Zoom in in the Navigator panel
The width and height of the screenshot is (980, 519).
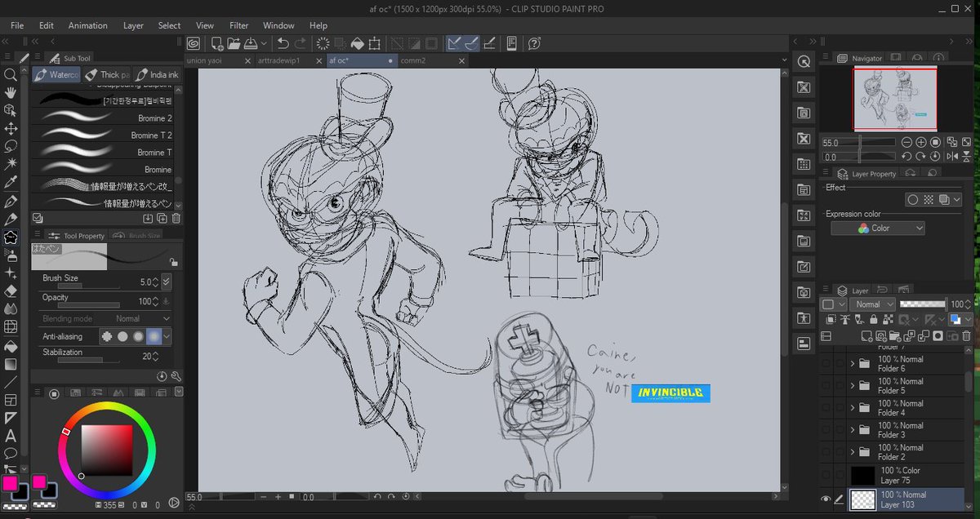pyautogui.click(x=921, y=142)
